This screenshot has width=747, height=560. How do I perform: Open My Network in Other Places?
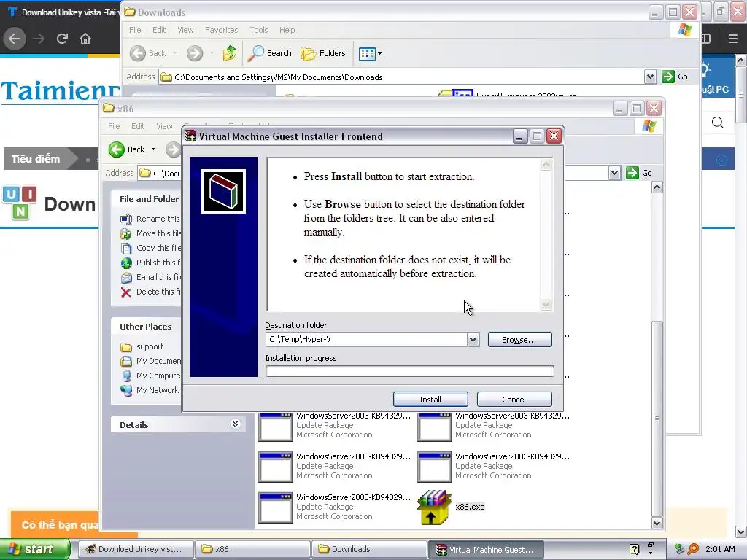(150, 390)
